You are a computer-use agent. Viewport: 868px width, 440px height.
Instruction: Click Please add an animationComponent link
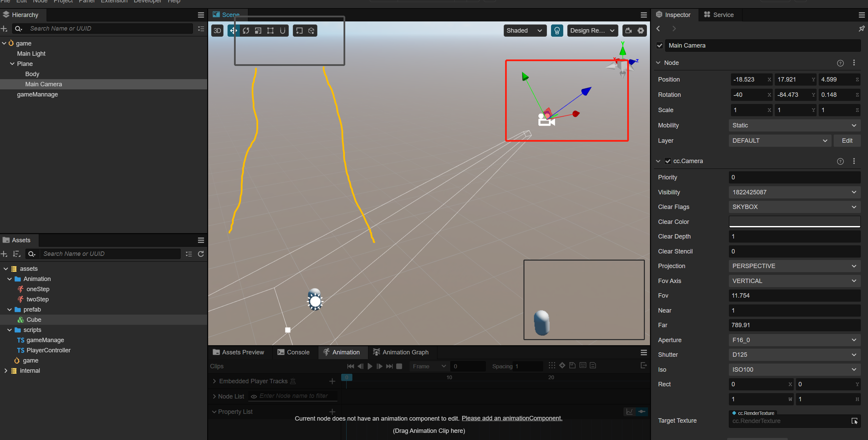click(x=512, y=418)
